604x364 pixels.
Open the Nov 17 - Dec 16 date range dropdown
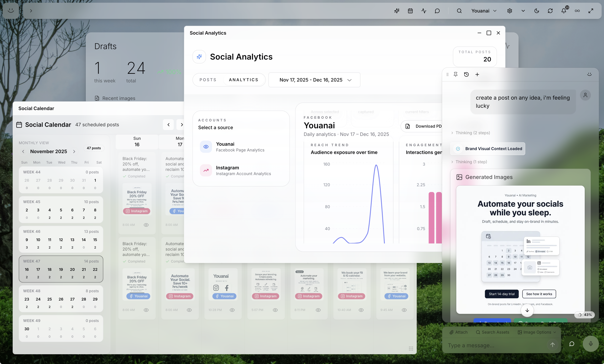pyautogui.click(x=315, y=80)
